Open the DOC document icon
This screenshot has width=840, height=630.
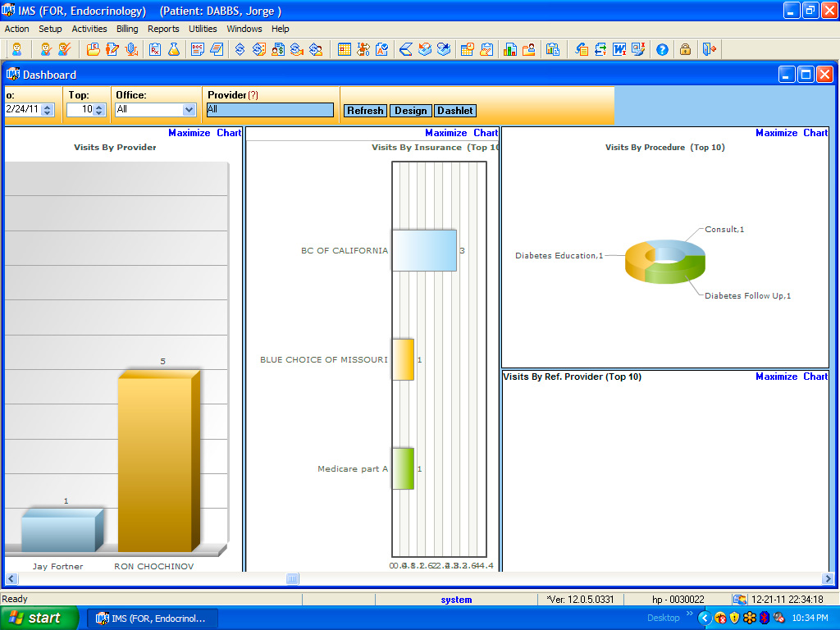(x=198, y=50)
